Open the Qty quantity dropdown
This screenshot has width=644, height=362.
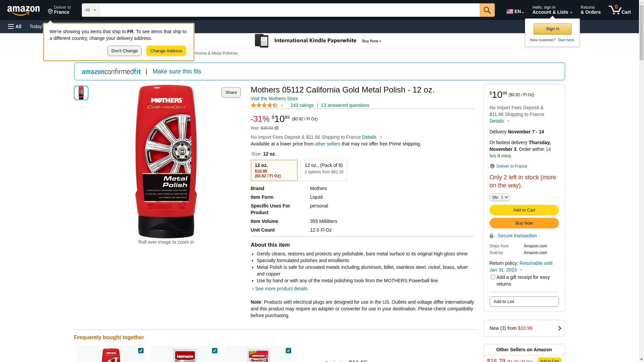click(500, 197)
